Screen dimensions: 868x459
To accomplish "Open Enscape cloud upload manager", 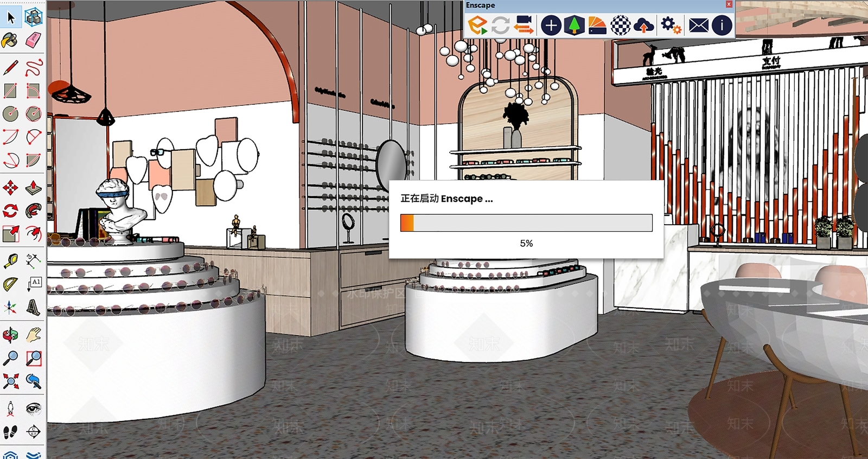I will pos(643,25).
